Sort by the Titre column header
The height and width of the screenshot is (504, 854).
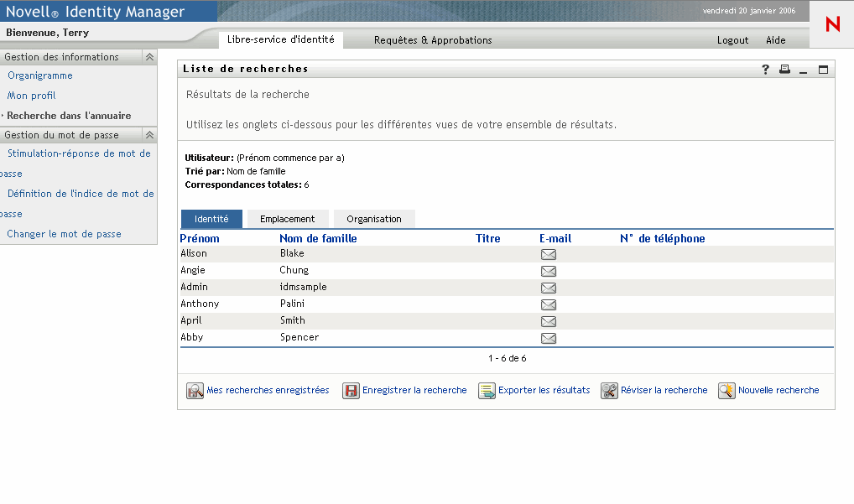point(487,238)
